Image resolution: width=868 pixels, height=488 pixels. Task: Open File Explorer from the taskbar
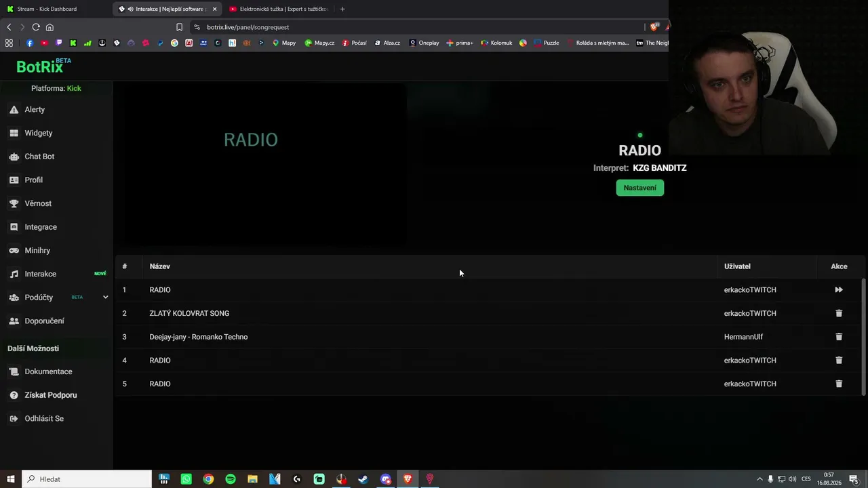tap(252, 479)
